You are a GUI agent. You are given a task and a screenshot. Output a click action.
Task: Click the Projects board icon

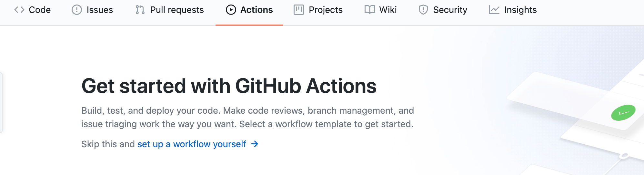(299, 10)
